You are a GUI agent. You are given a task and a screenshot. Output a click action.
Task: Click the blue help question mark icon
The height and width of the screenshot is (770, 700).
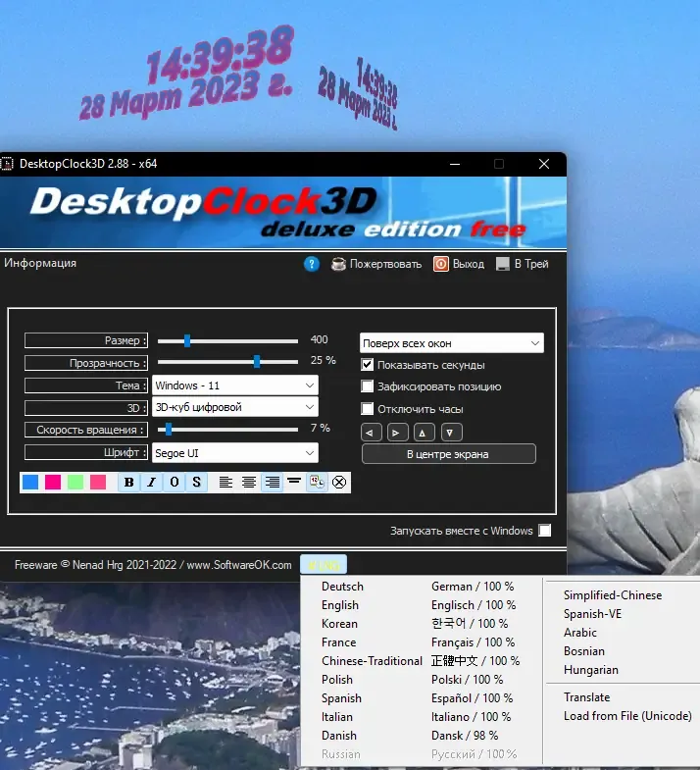coord(312,264)
